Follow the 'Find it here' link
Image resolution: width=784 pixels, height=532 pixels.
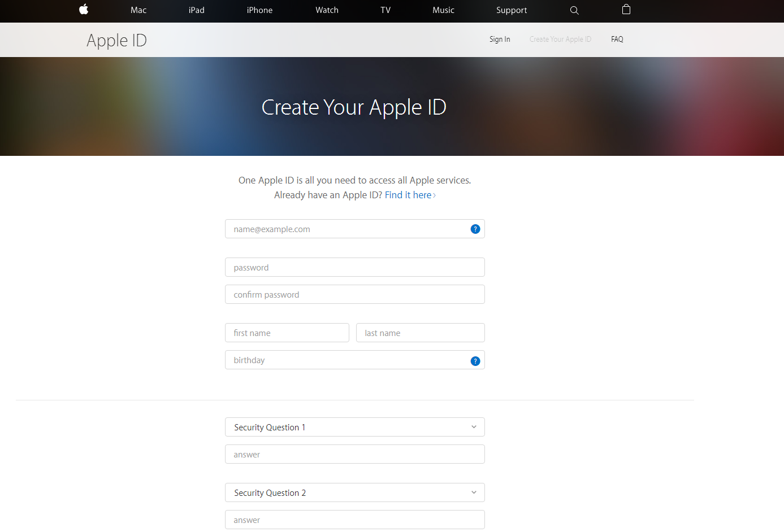(410, 195)
